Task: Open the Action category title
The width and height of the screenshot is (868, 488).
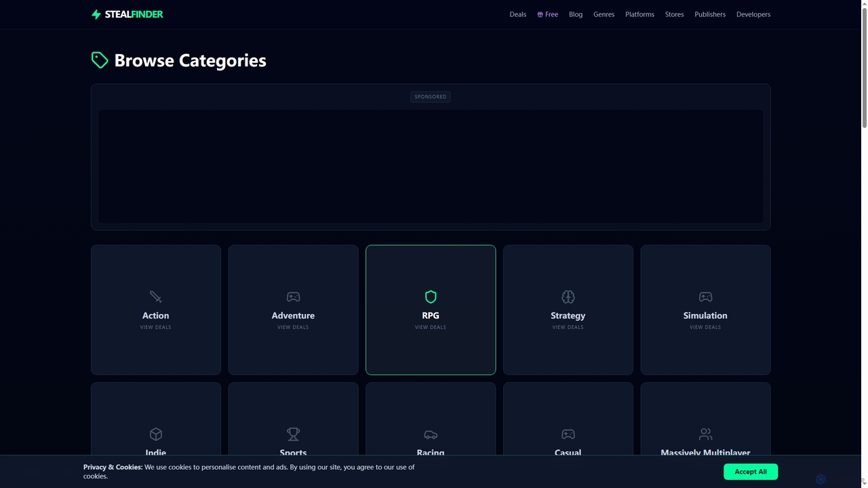Action: pos(156,315)
